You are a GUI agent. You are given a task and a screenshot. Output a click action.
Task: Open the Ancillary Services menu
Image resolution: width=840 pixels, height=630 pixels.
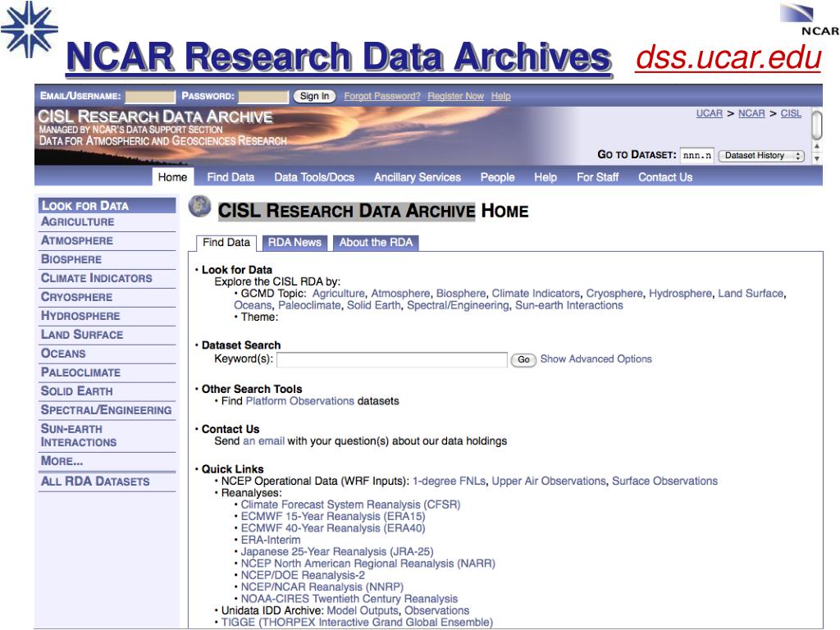pyautogui.click(x=418, y=177)
